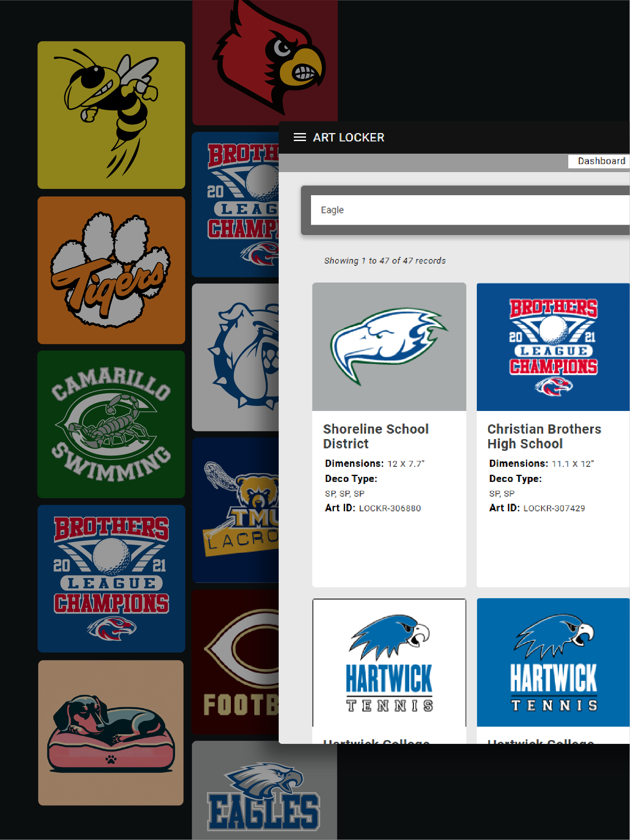Image resolution: width=630 pixels, height=840 pixels.
Task: Select the red cardinal mascot tile
Action: tap(265, 63)
